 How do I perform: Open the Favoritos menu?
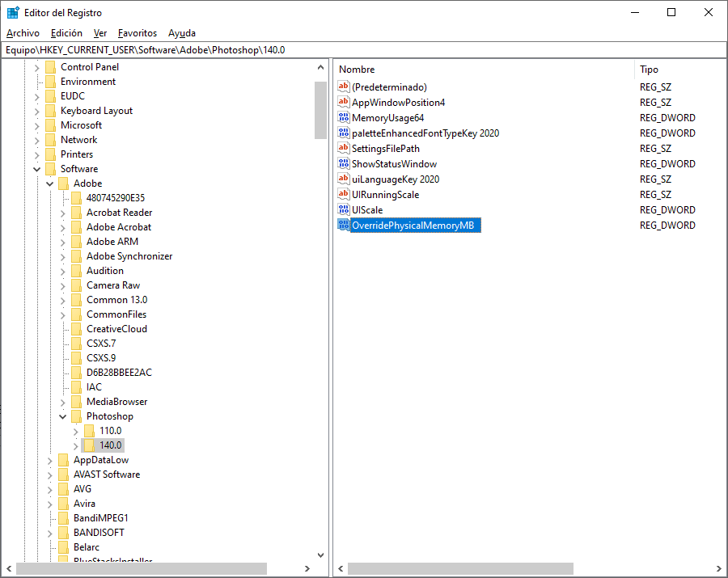[138, 33]
